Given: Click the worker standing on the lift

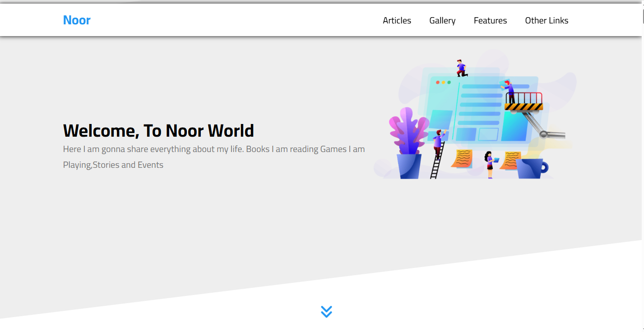Looking at the screenshot, I should pyautogui.click(x=509, y=92).
